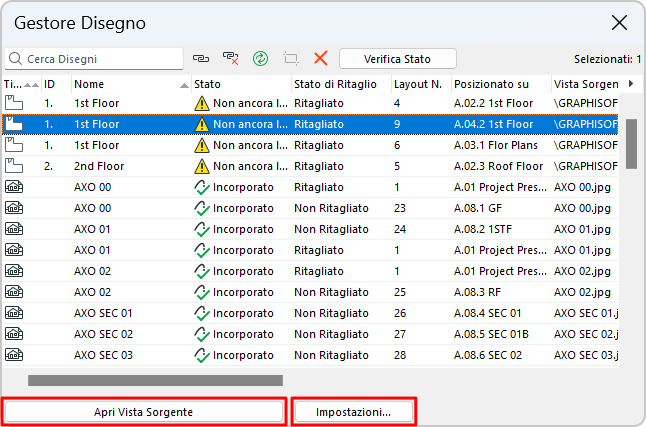Image resolution: width=646 pixels, height=427 pixels.
Task: Show more columns with the right arrow
Action: coord(631,84)
